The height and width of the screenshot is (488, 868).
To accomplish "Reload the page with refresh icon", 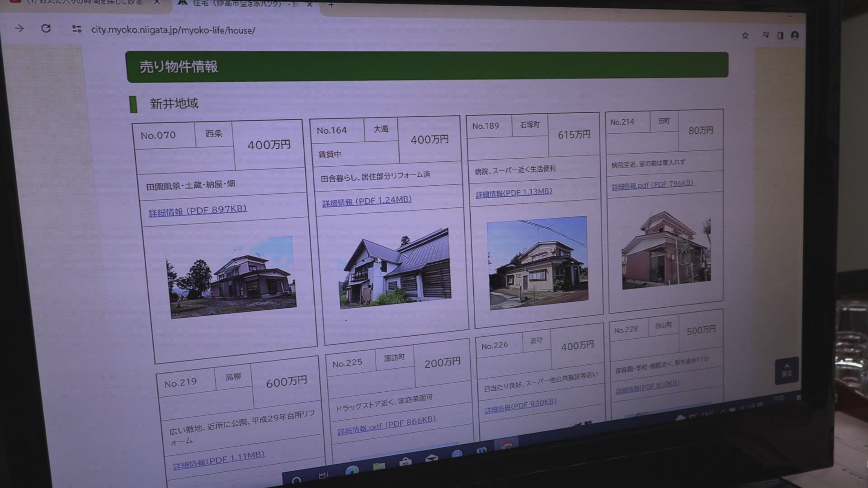I will [x=46, y=28].
